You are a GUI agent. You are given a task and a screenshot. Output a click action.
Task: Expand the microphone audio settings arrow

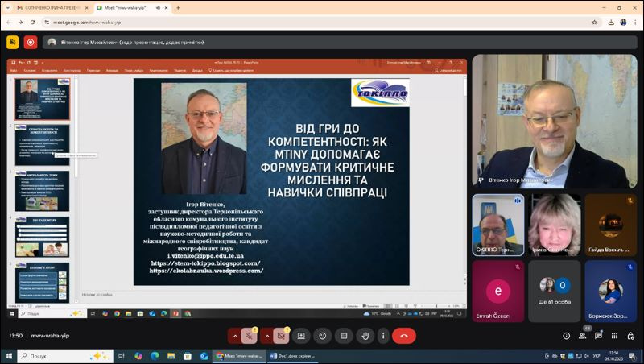pyautogui.click(x=234, y=336)
